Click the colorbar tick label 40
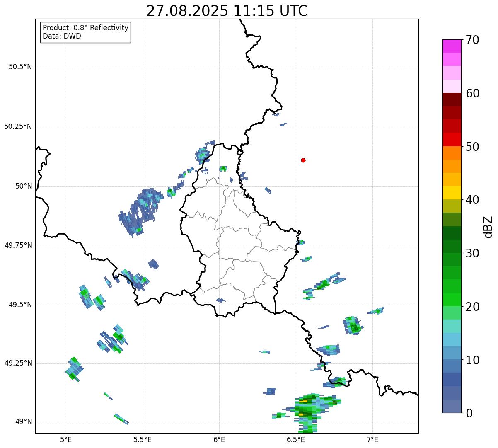This screenshot has height=448, width=498. coord(472,200)
